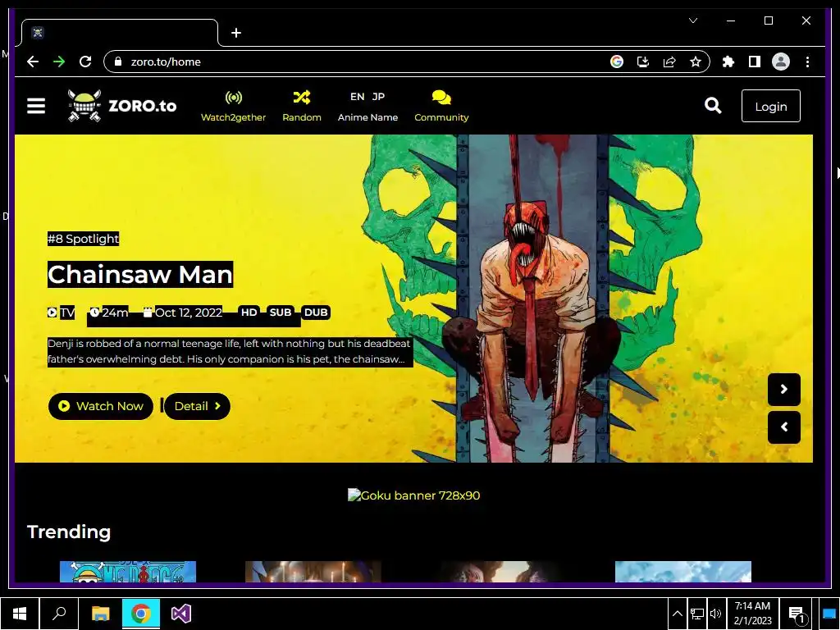Screen dimensions: 840x630
Task: Click the Goku banner 728x90 image
Action: point(413,495)
